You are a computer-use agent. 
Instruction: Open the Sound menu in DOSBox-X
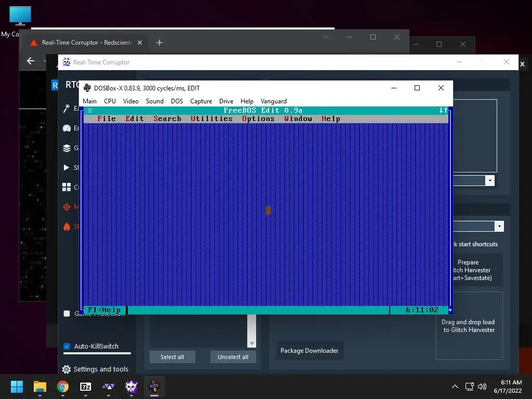tap(155, 101)
